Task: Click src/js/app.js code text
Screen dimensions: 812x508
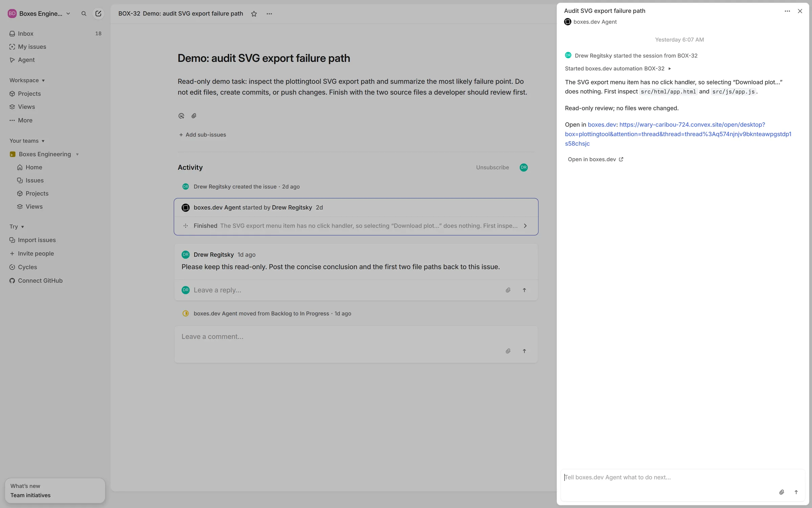Action: (x=733, y=92)
